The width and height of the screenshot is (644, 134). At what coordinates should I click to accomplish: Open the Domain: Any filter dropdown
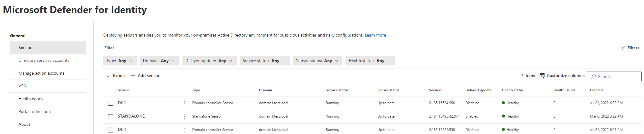coord(159,61)
